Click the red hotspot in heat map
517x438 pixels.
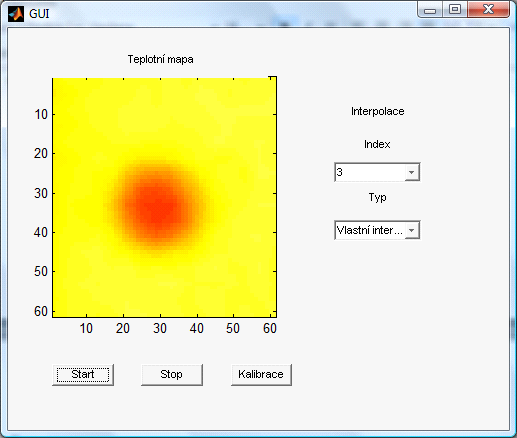pyautogui.click(x=159, y=207)
